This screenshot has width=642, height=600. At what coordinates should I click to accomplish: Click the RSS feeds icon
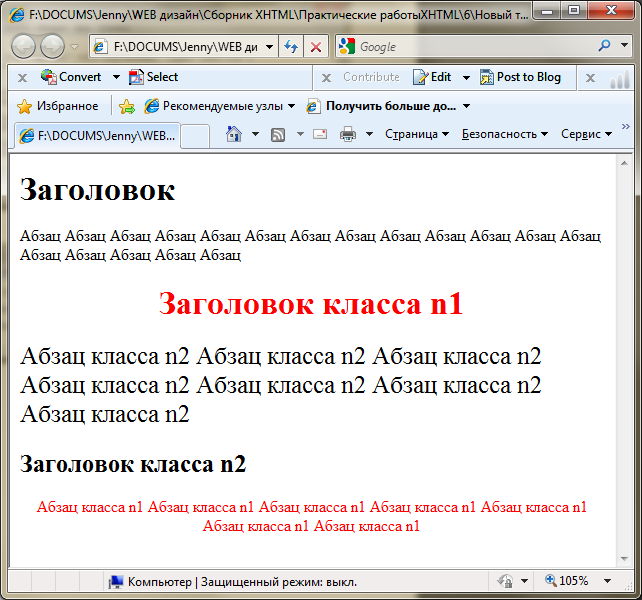coord(279,134)
